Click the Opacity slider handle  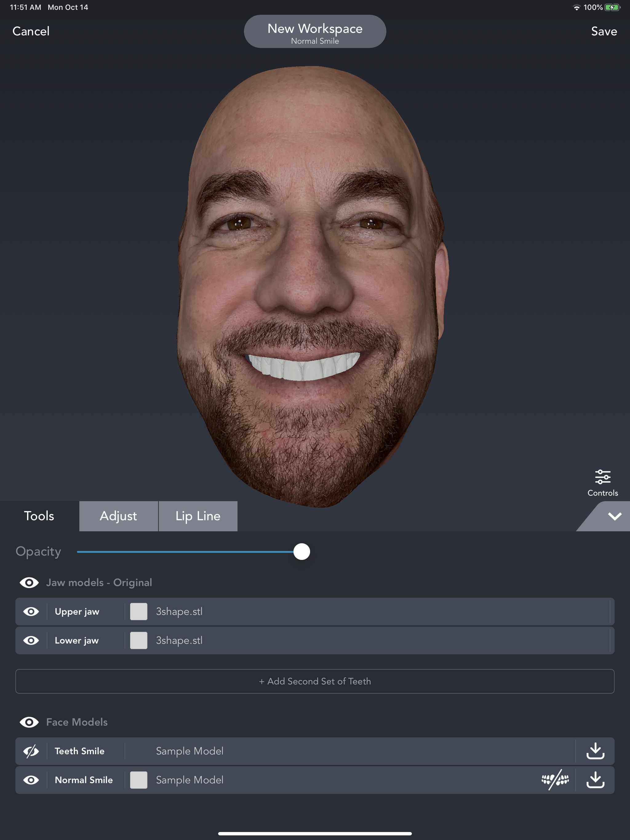302,551
